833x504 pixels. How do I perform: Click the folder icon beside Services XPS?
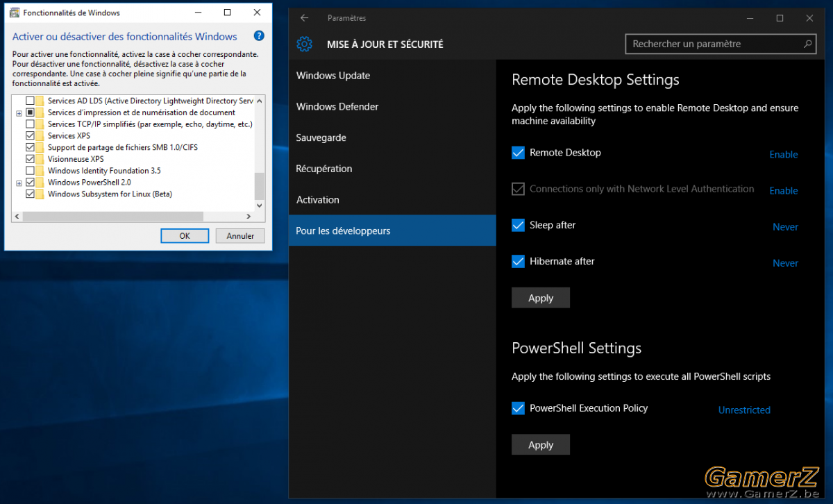[x=40, y=136]
